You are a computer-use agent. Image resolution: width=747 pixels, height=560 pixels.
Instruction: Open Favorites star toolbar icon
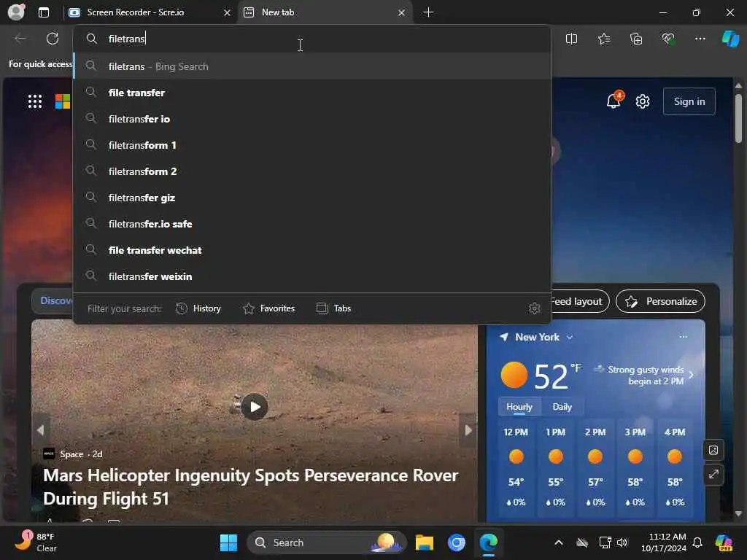pyautogui.click(x=603, y=39)
